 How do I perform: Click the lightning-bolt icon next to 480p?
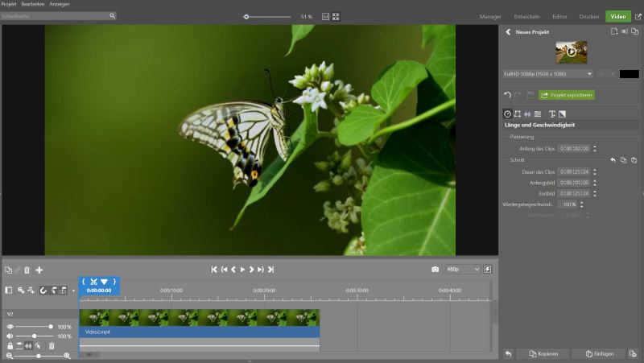(x=488, y=270)
